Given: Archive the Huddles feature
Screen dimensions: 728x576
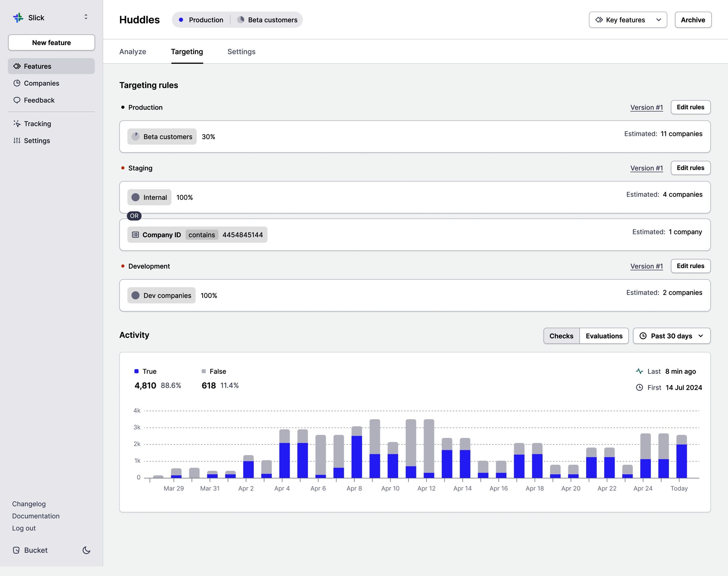Looking at the screenshot, I should 693,20.
